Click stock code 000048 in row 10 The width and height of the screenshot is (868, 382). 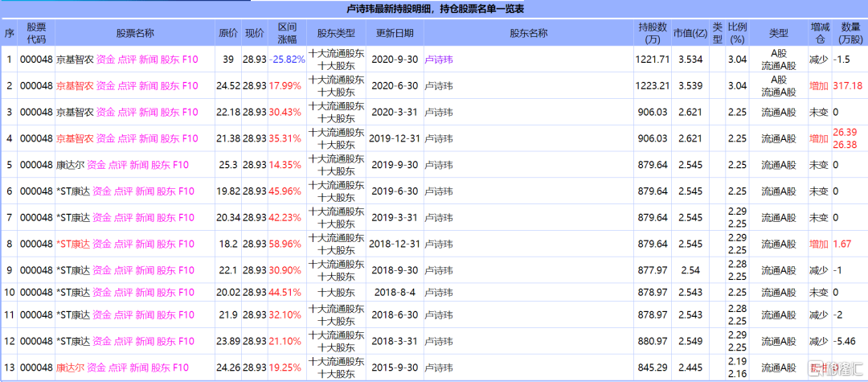[x=36, y=292]
